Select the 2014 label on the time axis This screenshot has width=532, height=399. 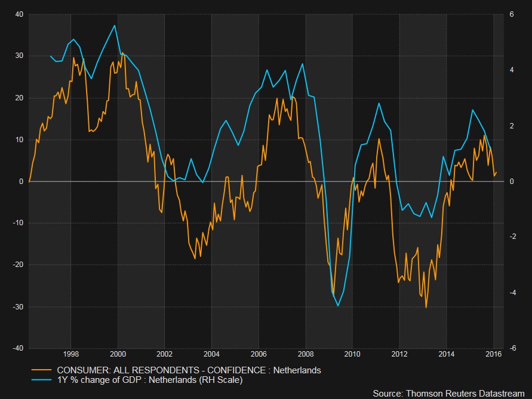click(446, 354)
